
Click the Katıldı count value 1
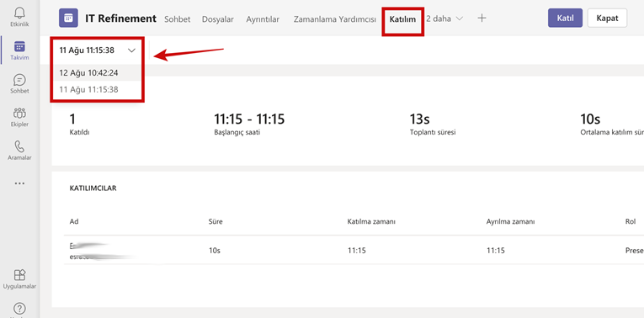[72, 119]
